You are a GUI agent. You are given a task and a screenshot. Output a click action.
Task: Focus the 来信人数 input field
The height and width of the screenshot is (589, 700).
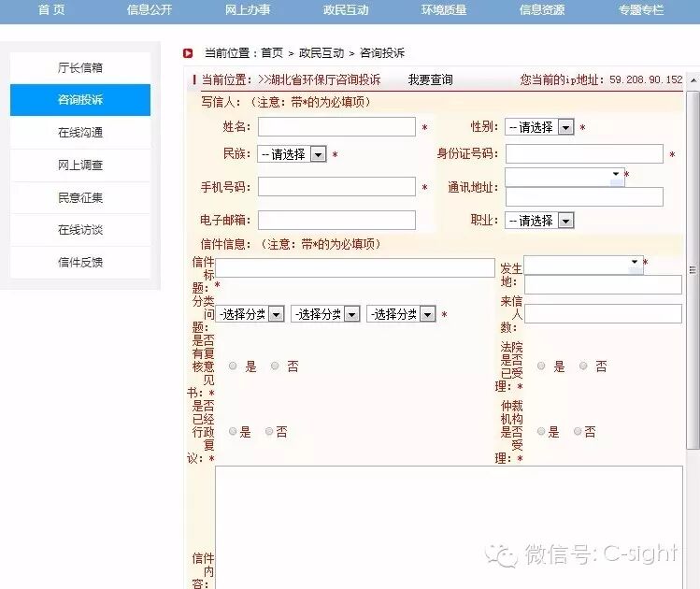click(603, 313)
